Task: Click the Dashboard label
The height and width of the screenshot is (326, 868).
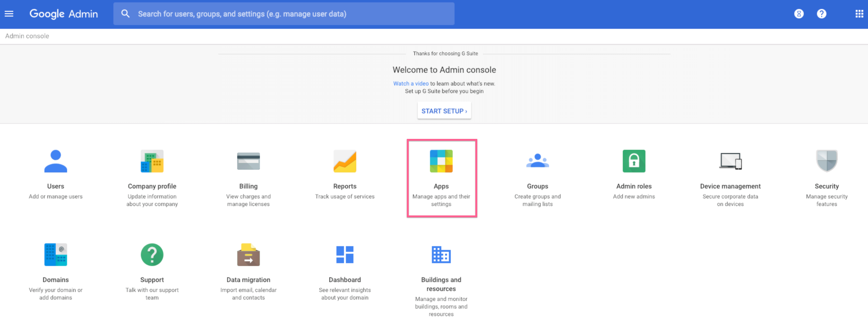Action: [345, 280]
